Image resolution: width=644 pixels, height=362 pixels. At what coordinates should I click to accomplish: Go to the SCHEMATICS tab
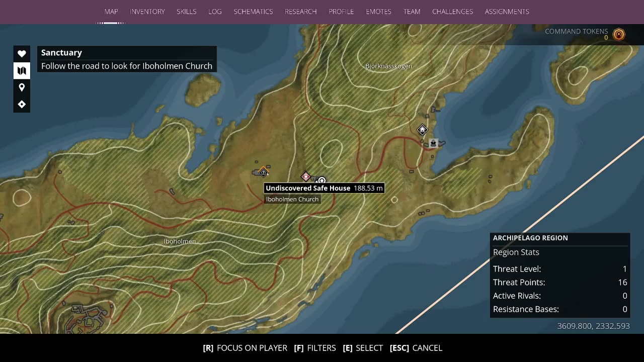point(253,12)
